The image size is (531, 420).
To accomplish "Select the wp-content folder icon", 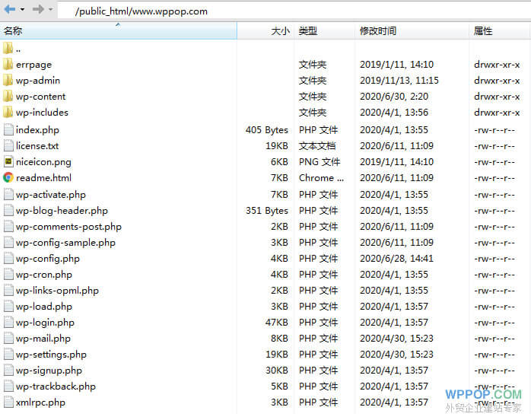I will tap(8, 97).
